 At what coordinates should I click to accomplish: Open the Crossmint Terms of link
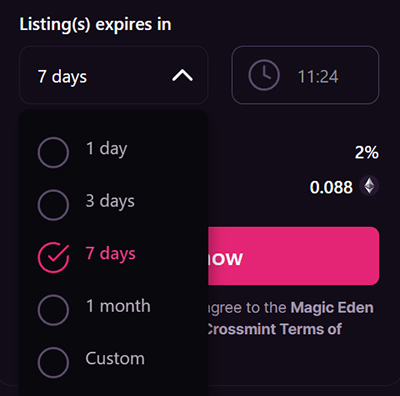(274, 329)
